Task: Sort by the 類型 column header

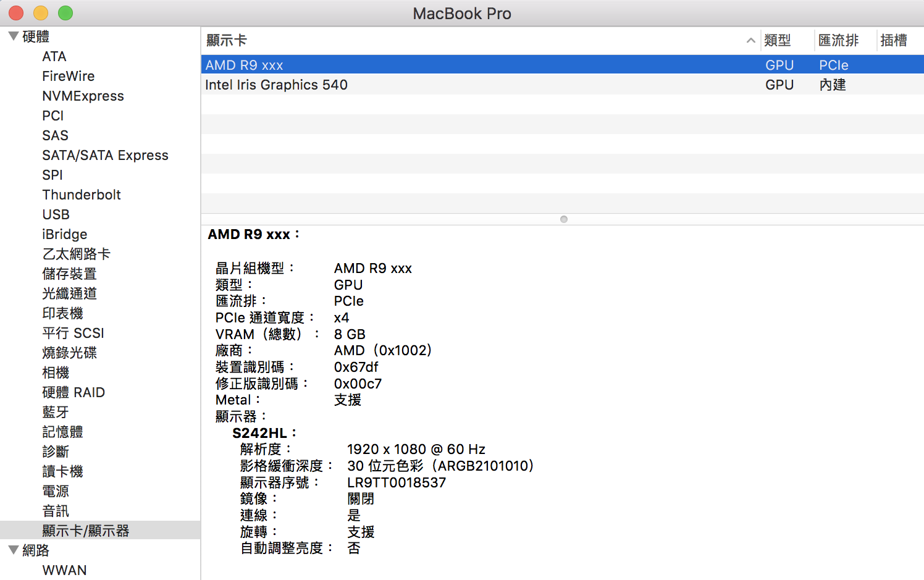Action: 777,41
